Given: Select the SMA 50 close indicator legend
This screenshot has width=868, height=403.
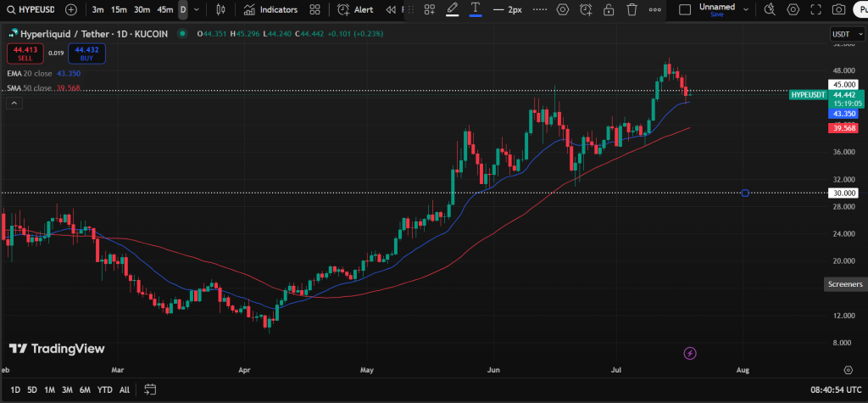Looking at the screenshot, I should pyautogui.click(x=43, y=88).
